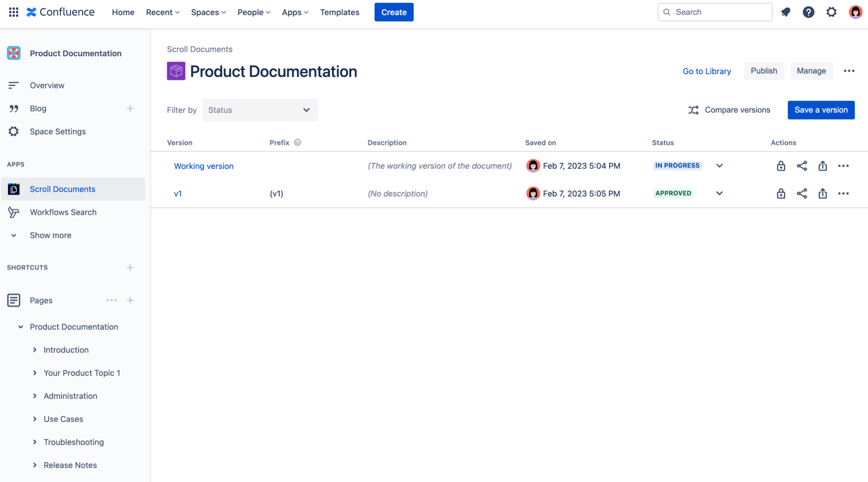Select Workflows Search in the sidebar
868x482 pixels.
pos(63,212)
